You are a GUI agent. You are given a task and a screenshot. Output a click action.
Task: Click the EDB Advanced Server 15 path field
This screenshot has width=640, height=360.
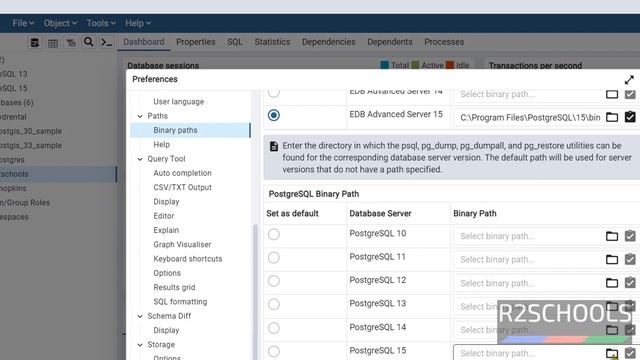tap(529, 118)
